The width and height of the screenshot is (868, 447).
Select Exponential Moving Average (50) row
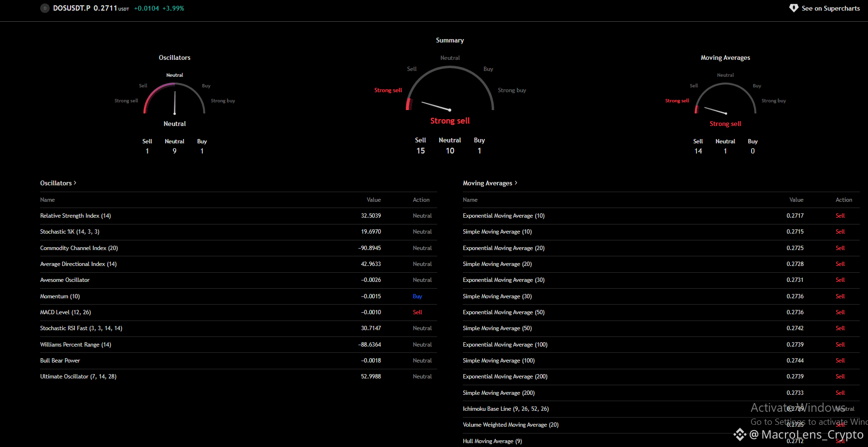coord(661,312)
